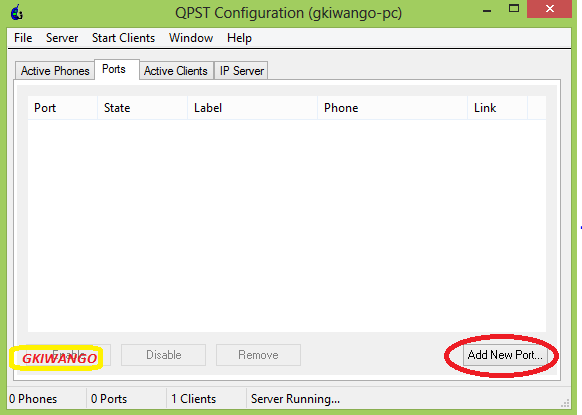Open the Window menu

point(191,38)
